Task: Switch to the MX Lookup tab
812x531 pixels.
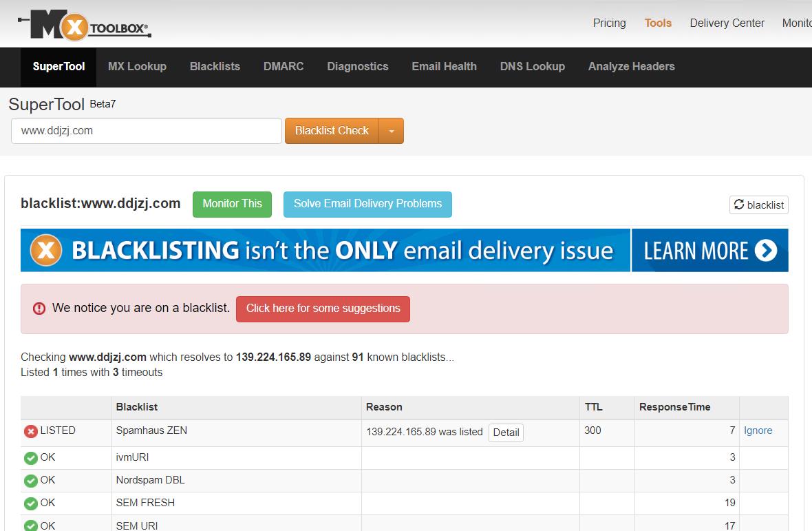Action: click(x=137, y=67)
